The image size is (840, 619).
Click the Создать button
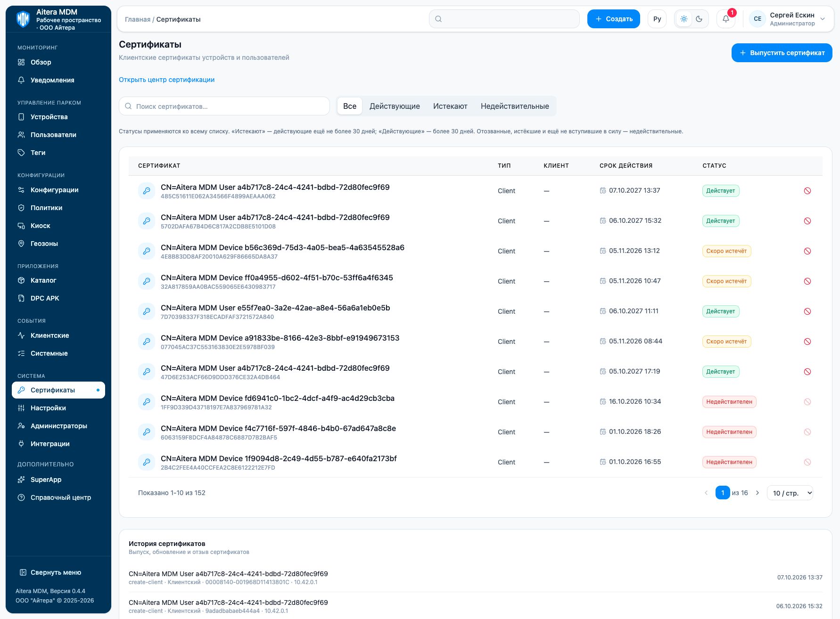click(614, 19)
